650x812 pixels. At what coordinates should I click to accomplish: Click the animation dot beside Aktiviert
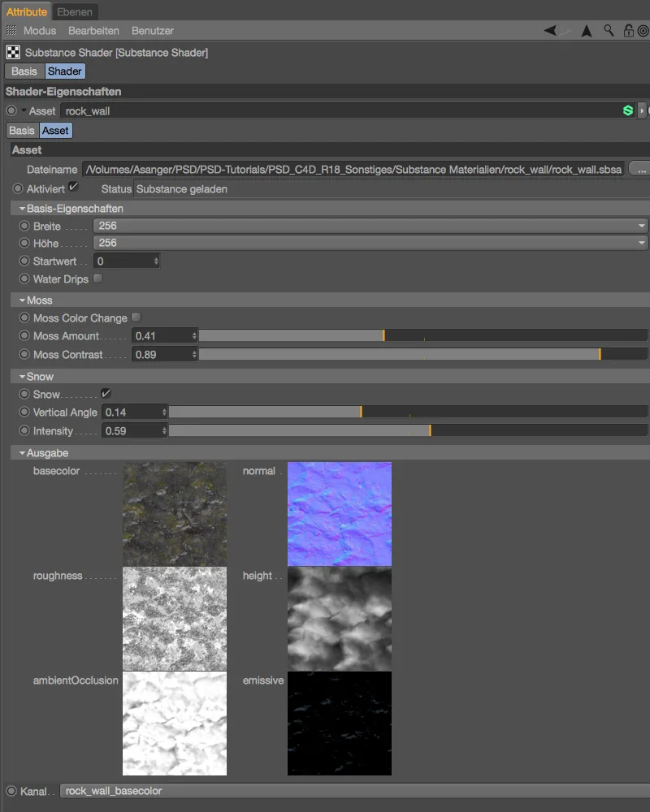tap(18, 188)
